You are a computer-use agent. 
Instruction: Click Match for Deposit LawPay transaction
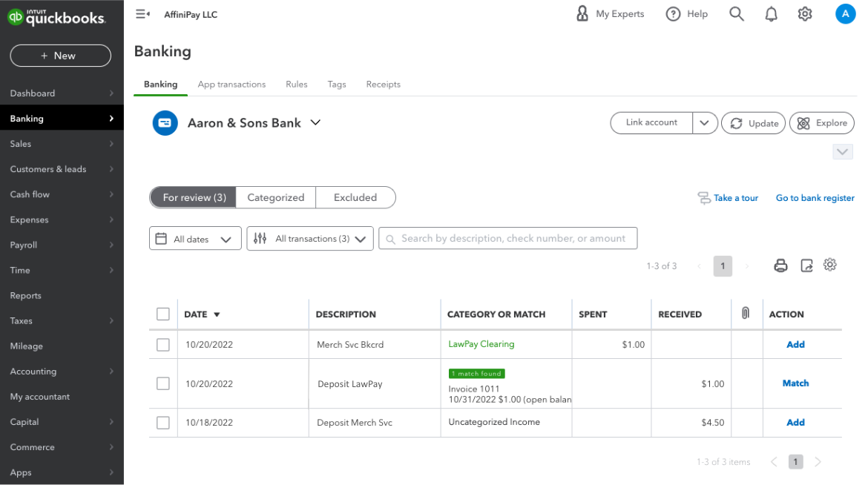(x=795, y=383)
